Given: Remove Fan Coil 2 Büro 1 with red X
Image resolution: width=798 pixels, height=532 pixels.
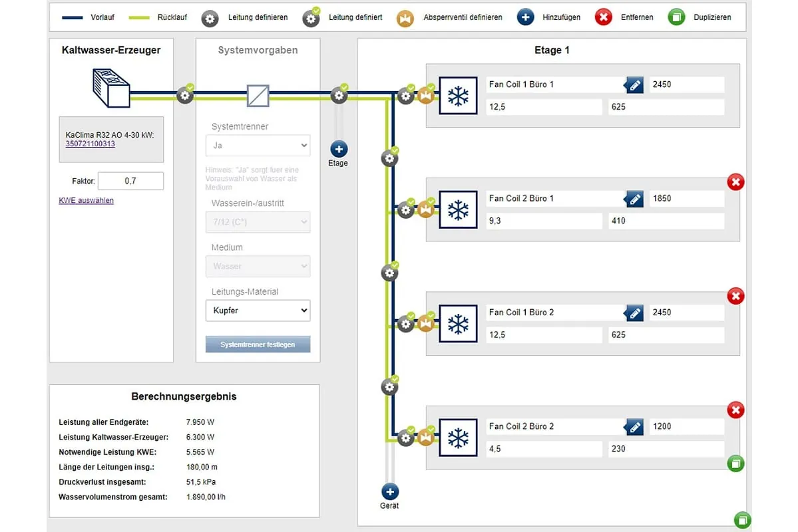Looking at the screenshot, I should coord(735,182).
